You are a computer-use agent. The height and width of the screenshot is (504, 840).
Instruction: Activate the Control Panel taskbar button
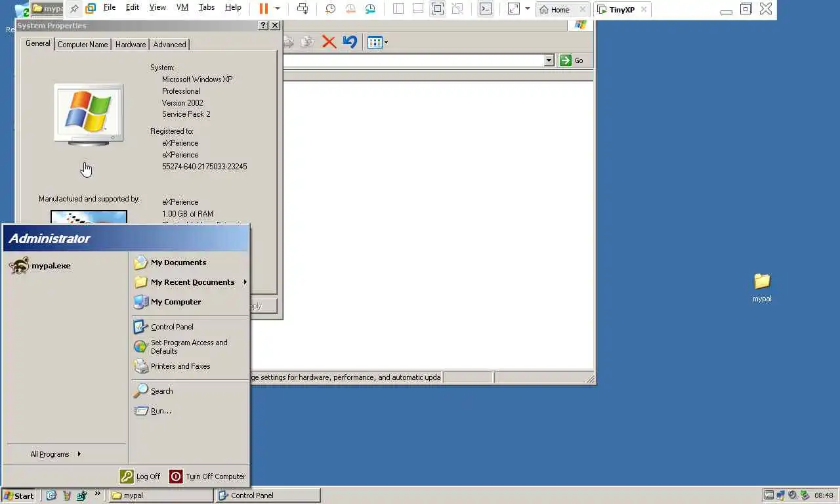click(268, 495)
